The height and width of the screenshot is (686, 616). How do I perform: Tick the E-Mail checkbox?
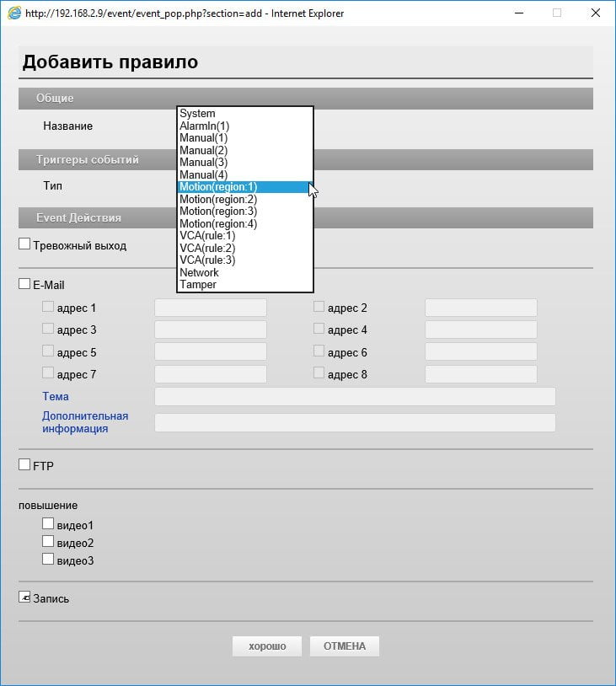(x=24, y=284)
